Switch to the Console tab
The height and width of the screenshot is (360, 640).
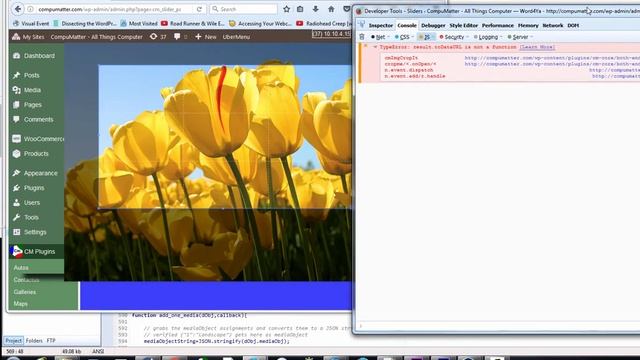(x=407, y=25)
